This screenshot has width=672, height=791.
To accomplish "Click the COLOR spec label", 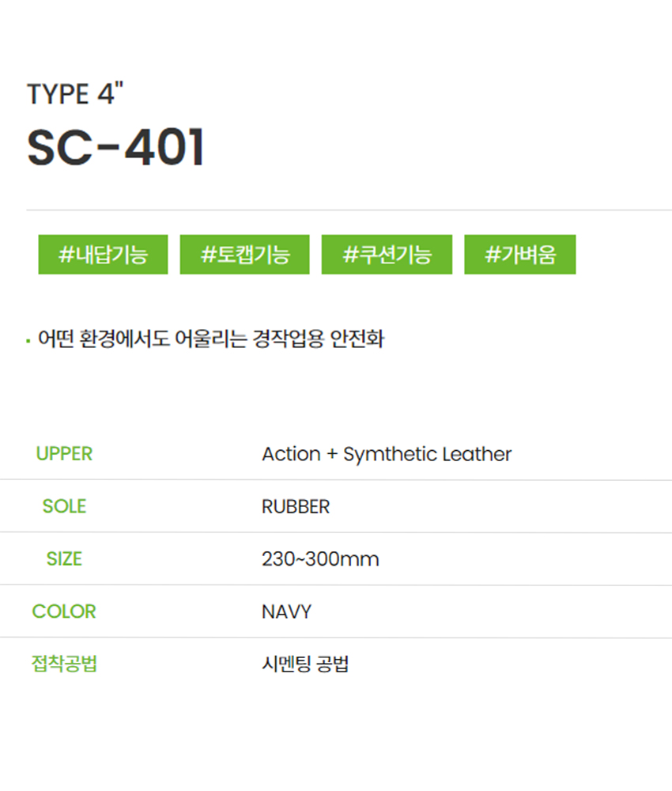I will (64, 611).
